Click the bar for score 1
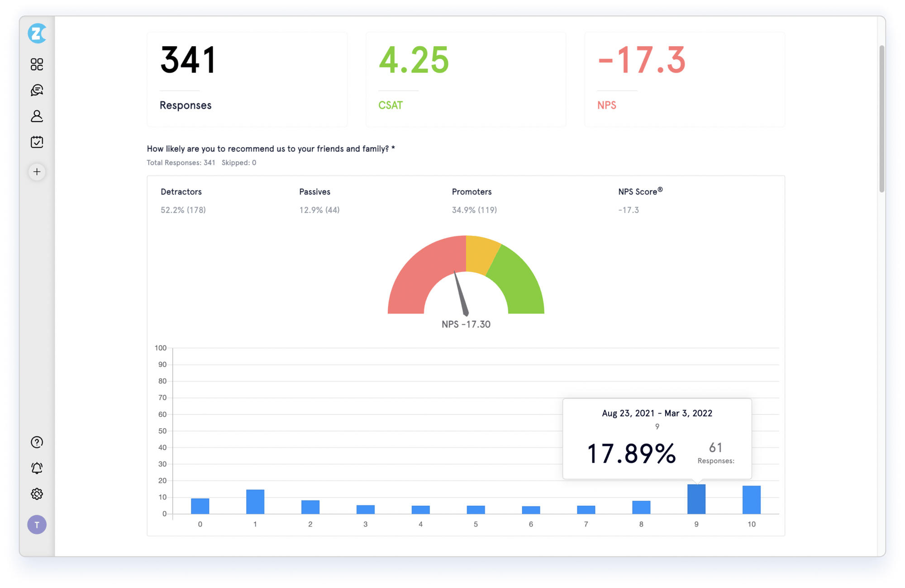905x588 pixels. point(255,502)
